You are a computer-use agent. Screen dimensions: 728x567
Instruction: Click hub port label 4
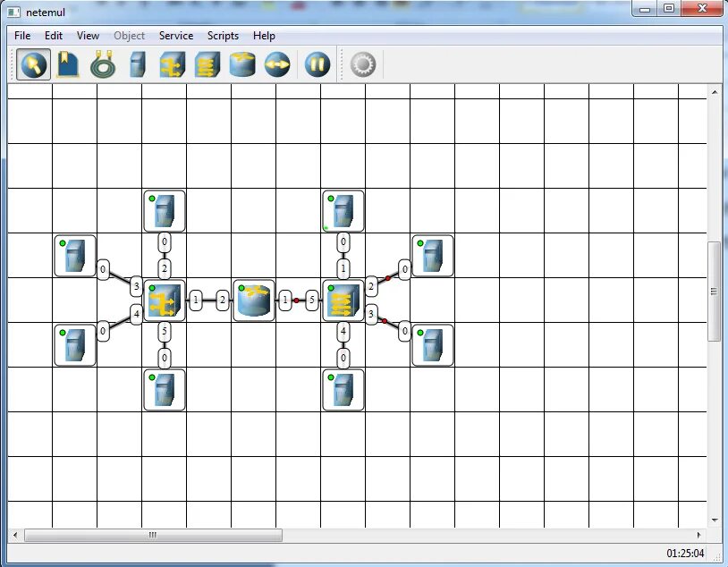coord(136,315)
